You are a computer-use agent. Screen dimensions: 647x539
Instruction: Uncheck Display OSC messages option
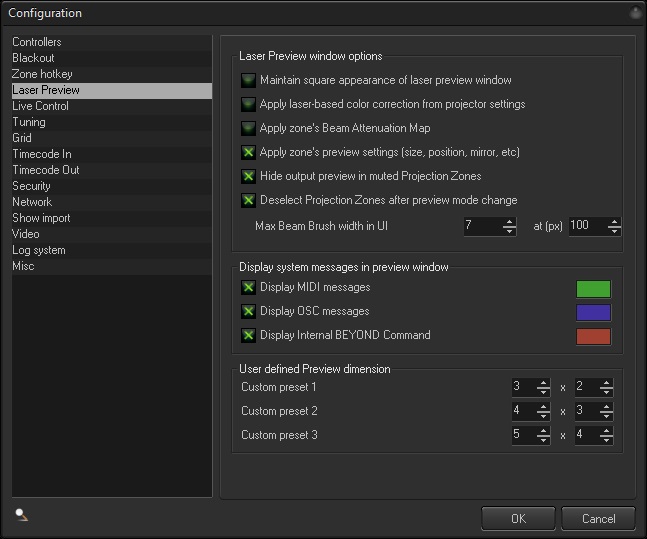(248, 312)
